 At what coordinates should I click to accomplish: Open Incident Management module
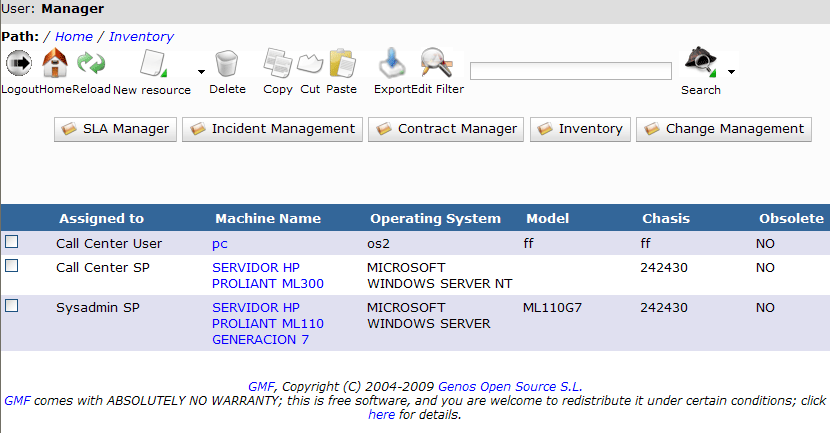pyautogui.click(x=272, y=129)
